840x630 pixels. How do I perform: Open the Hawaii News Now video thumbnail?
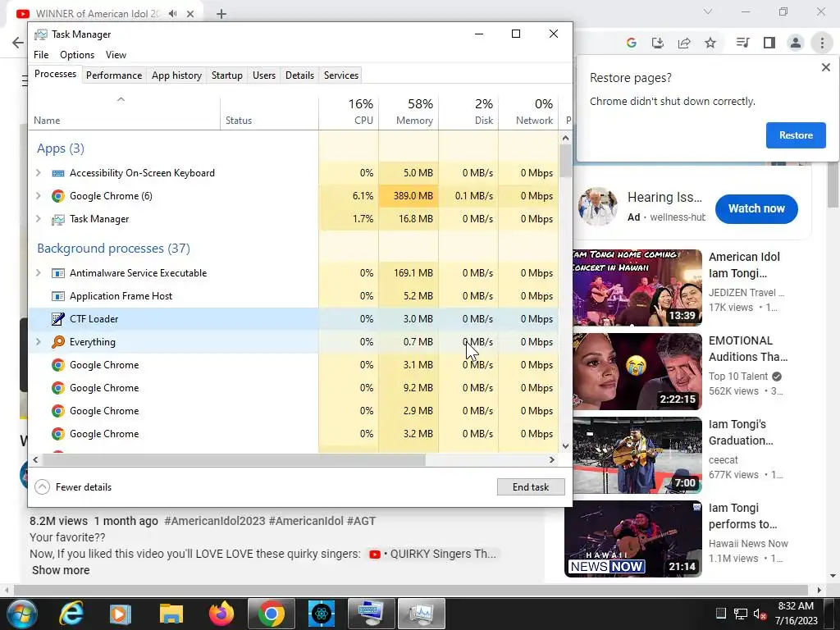tap(632, 539)
